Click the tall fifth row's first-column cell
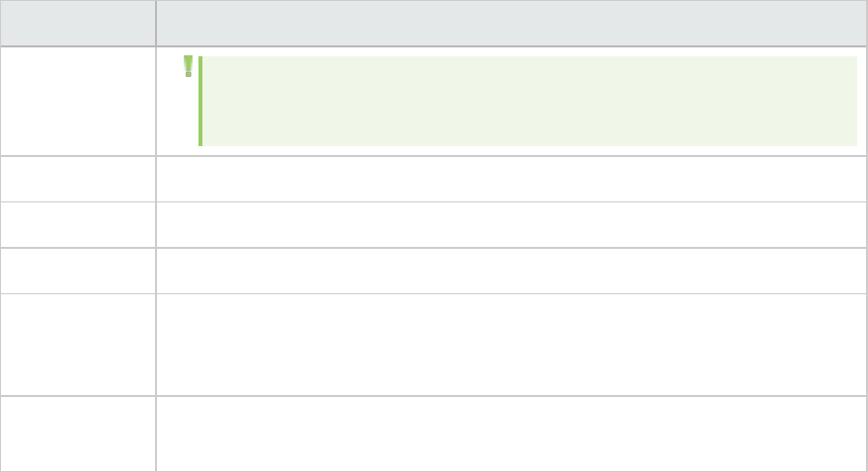Image resolution: width=868 pixels, height=472 pixels. [x=78, y=345]
